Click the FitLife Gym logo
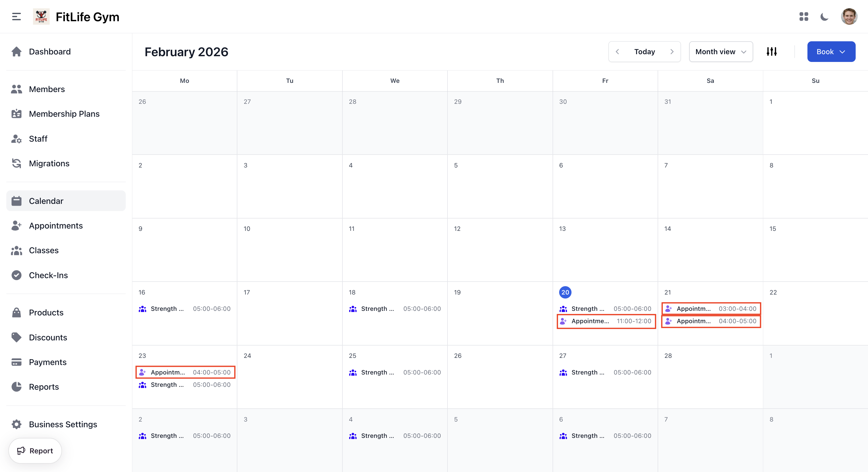Screen dimensions: 868x472 [x=41, y=16]
